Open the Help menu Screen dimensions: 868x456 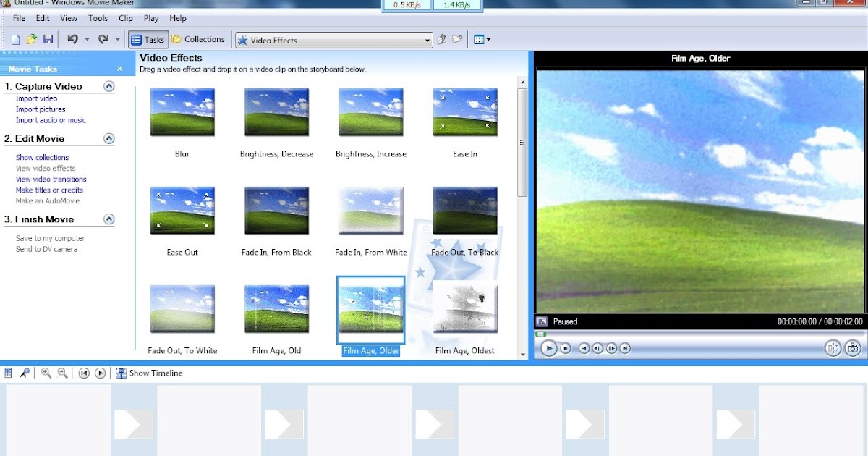pyautogui.click(x=177, y=18)
